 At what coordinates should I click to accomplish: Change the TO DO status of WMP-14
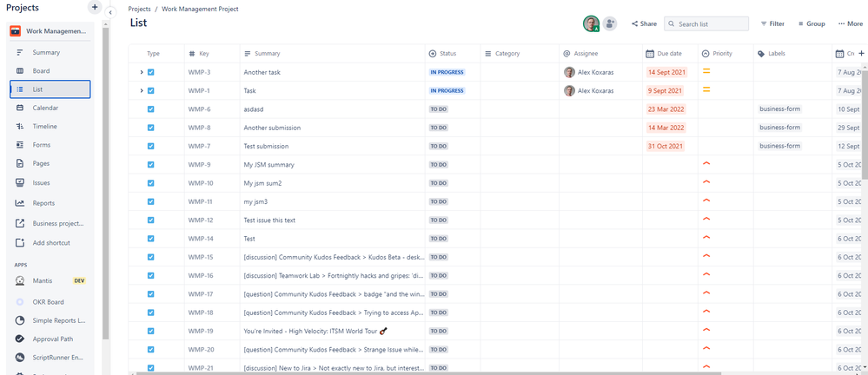439,239
